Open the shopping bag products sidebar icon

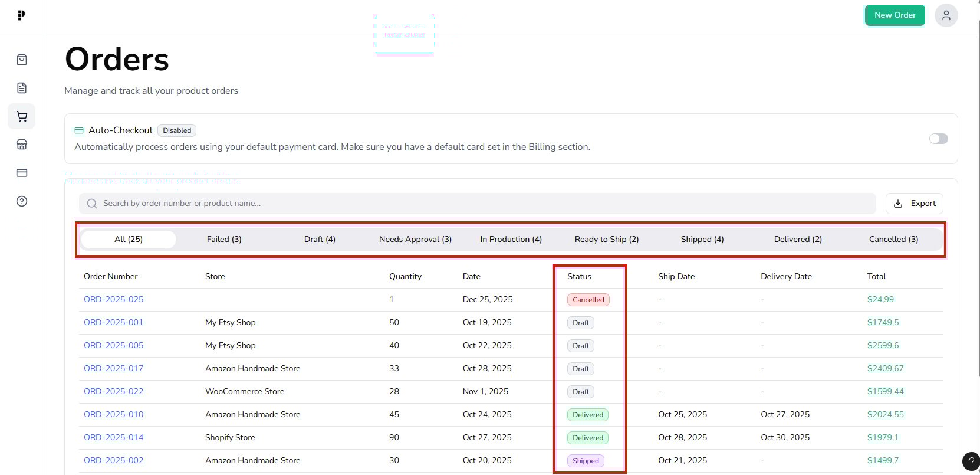(x=22, y=60)
